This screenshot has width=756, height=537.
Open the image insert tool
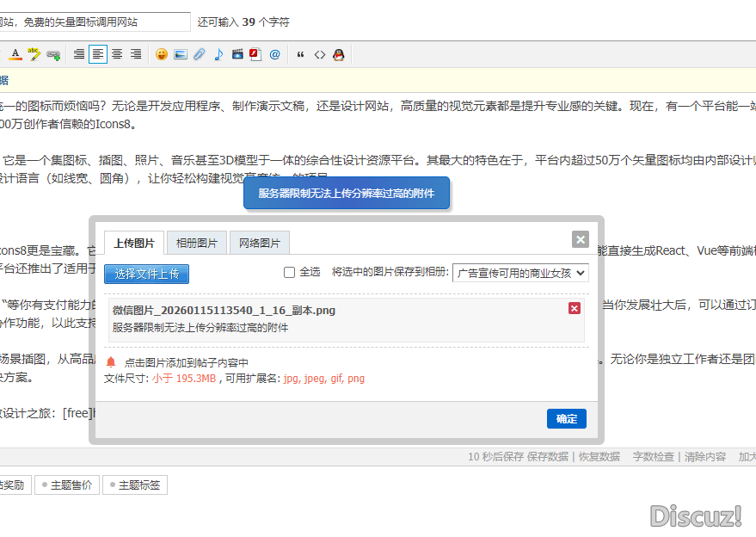coord(181,53)
